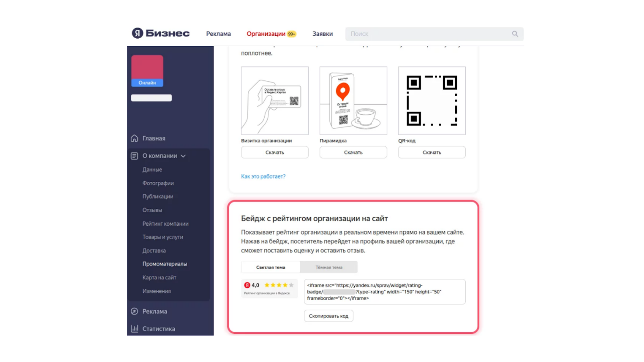Screen dimensions: 644x362
Task: Click the Статистика chart icon
Action: point(134,329)
